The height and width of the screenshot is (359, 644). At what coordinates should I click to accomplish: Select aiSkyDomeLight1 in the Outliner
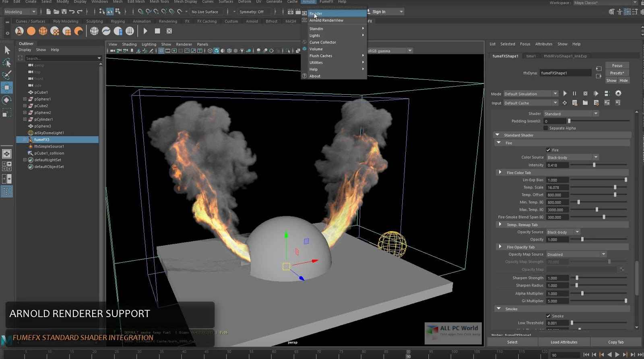(49, 133)
